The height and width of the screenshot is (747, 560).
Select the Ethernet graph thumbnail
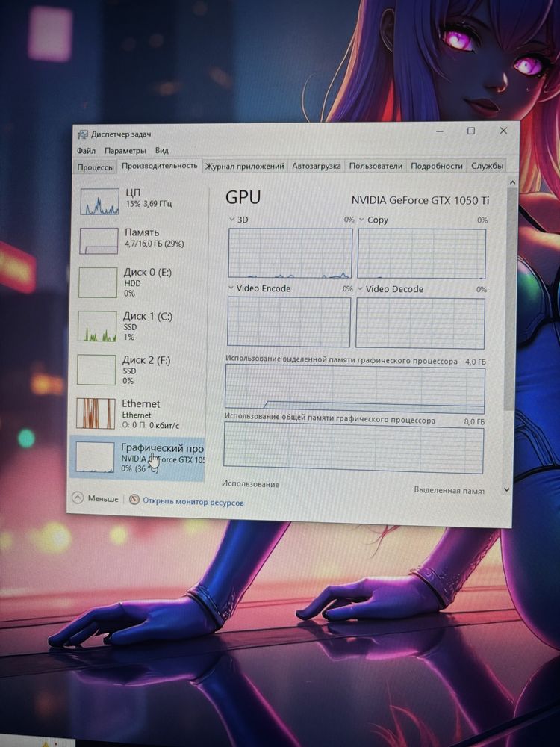(96, 413)
